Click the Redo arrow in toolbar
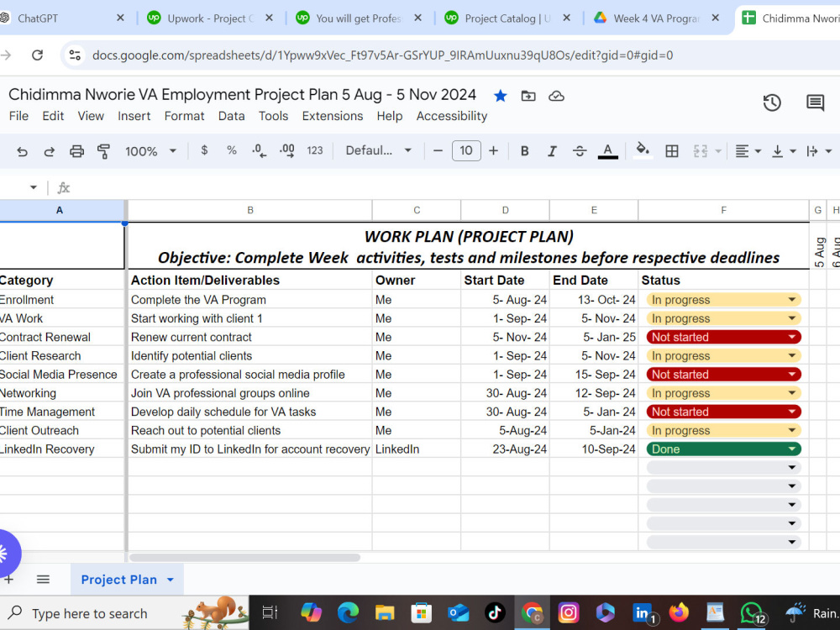 click(x=49, y=151)
